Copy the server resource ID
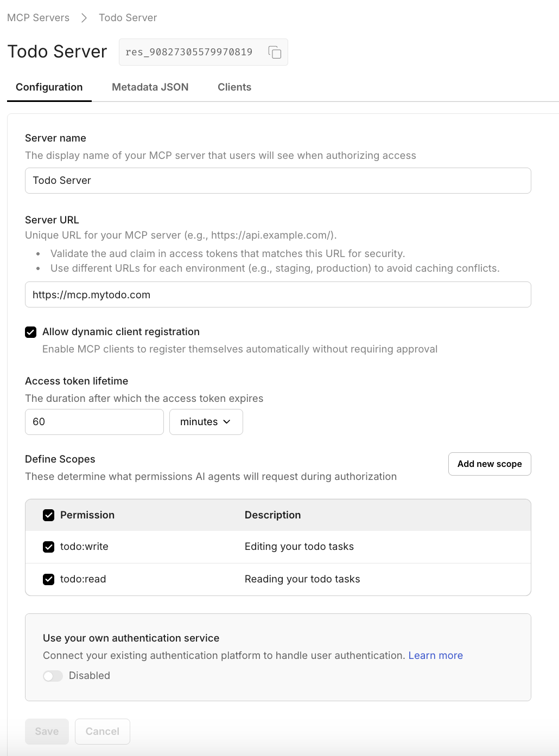 tap(275, 52)
